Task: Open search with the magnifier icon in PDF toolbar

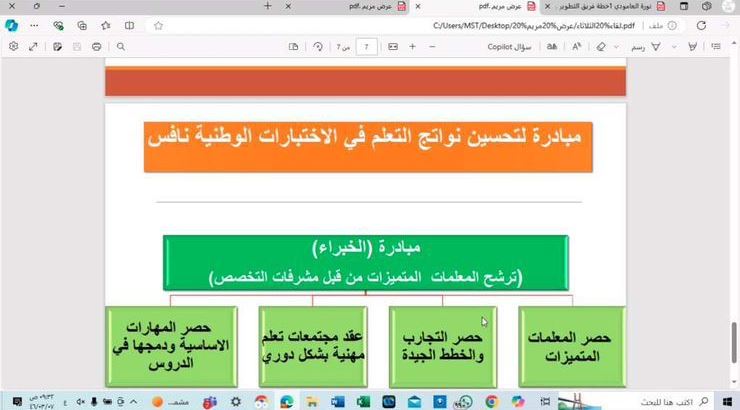Action: [x=121, y=46]
